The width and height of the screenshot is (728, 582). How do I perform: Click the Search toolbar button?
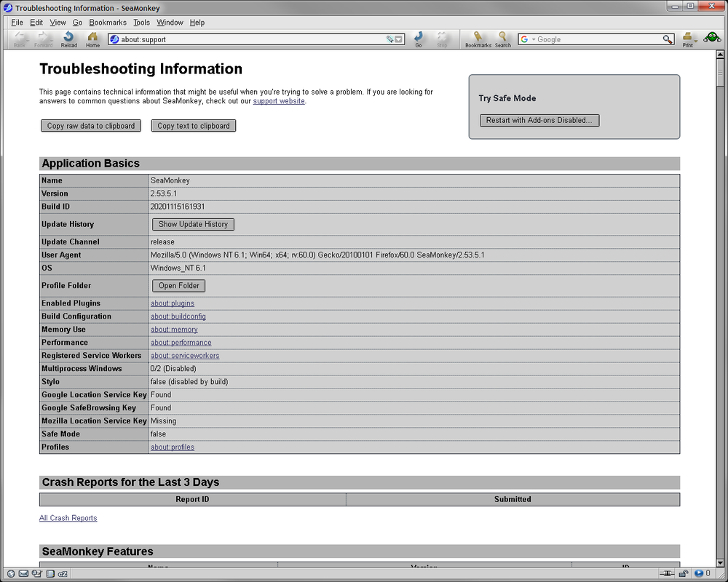(x=502, y=39)
